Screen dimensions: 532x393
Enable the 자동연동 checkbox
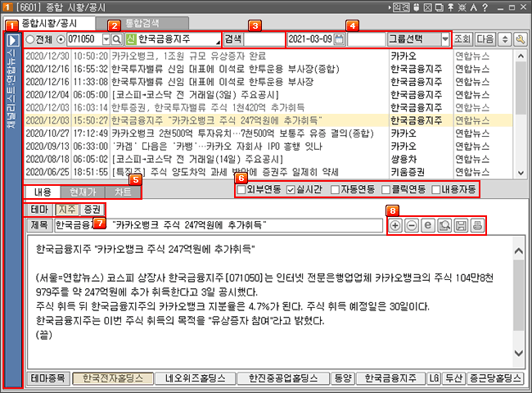click(x=335, y=190)
